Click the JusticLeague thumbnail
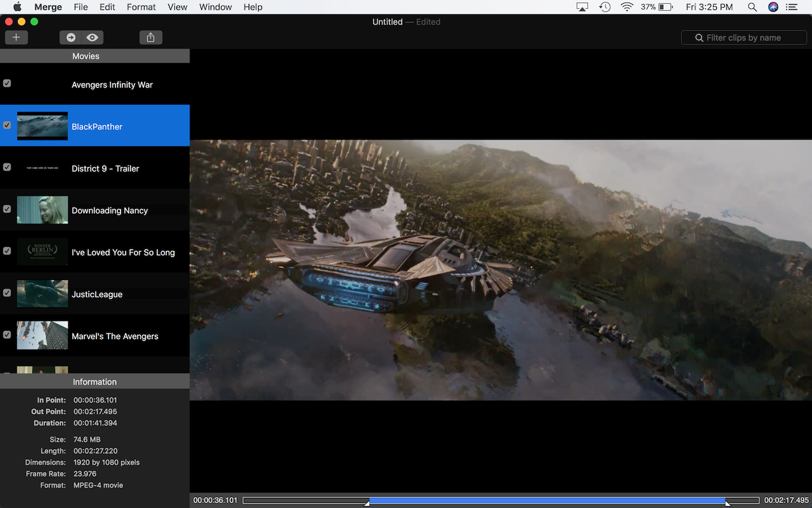812x508 pixels. click(43, 293)
